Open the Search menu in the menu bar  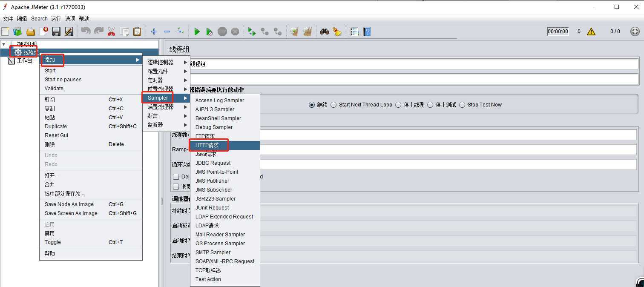coord(39,19)
